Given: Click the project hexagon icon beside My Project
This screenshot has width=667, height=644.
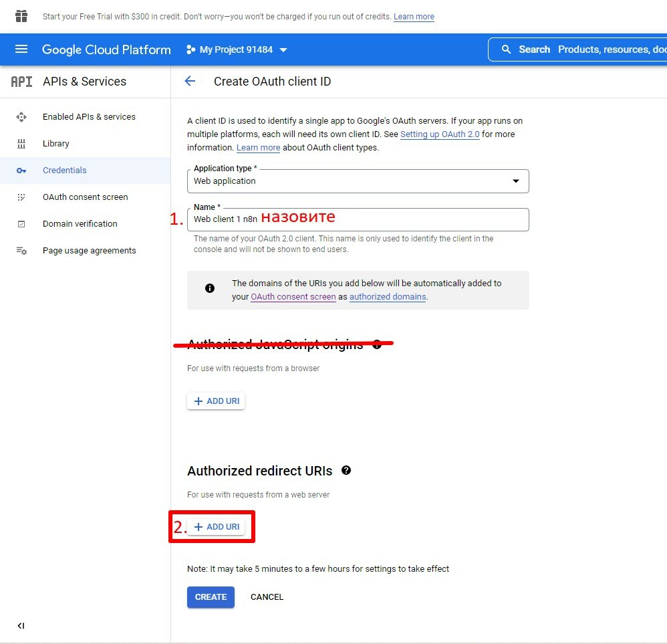Looking at the screenshot, I should coord(190,49).
